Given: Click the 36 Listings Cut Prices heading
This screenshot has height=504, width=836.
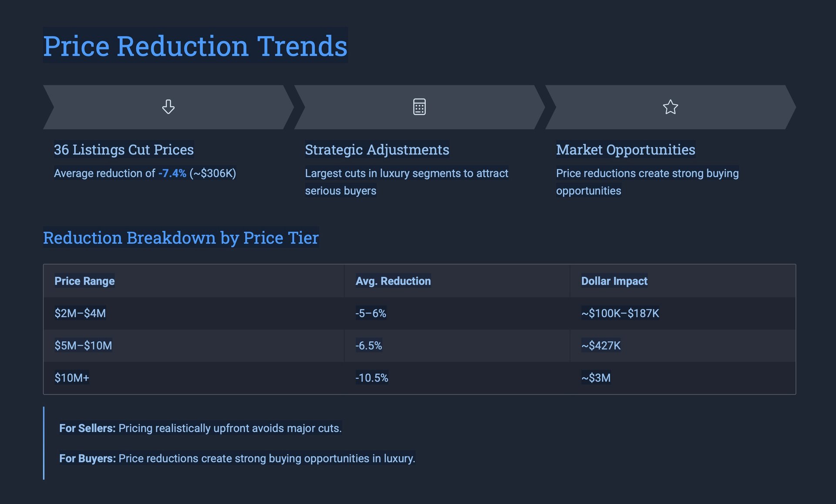Looking at the screenshot, I should 124,150.
